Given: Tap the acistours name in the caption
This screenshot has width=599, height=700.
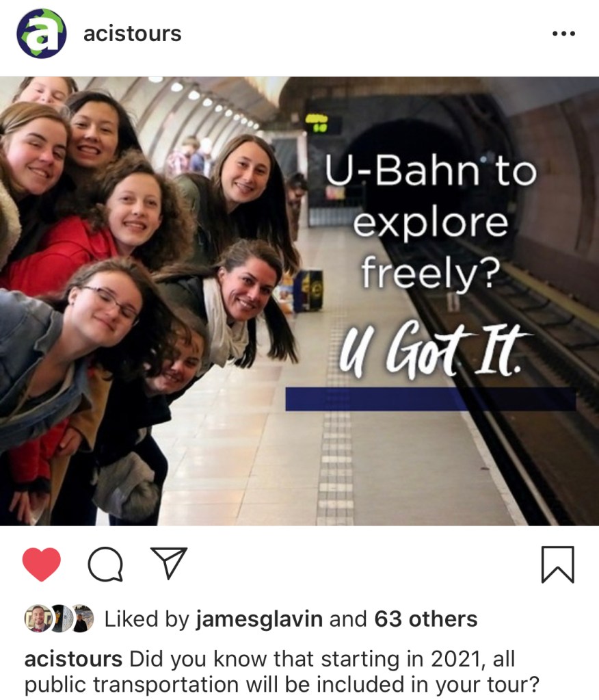Looking at the screenshot, I should click(73, 659).
